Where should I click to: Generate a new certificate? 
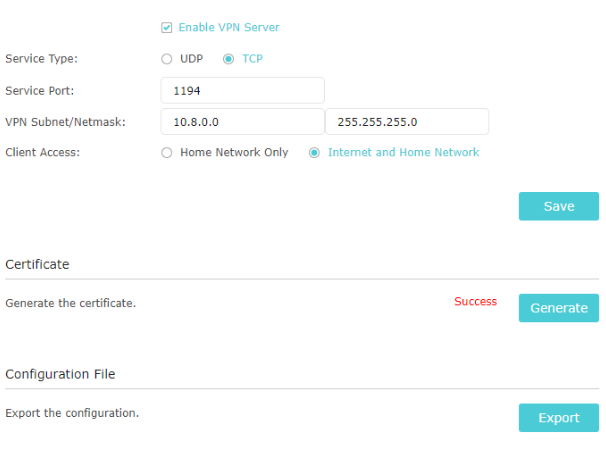[x=559, y=308]
